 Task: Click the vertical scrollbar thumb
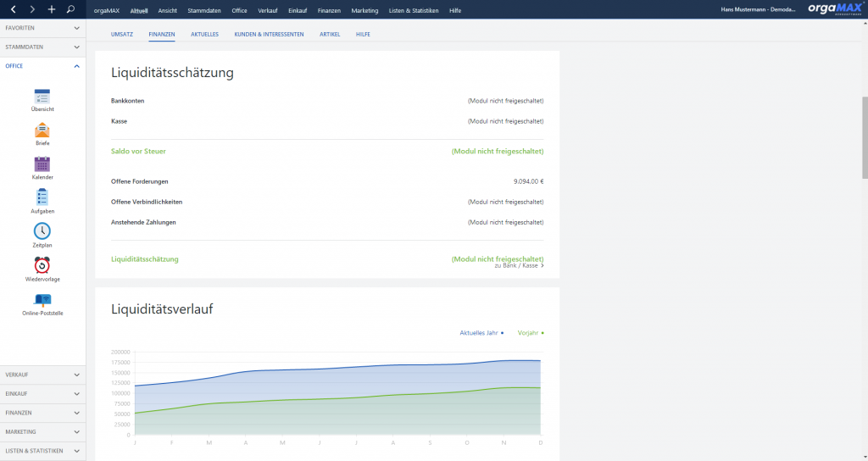click(865, 137)
